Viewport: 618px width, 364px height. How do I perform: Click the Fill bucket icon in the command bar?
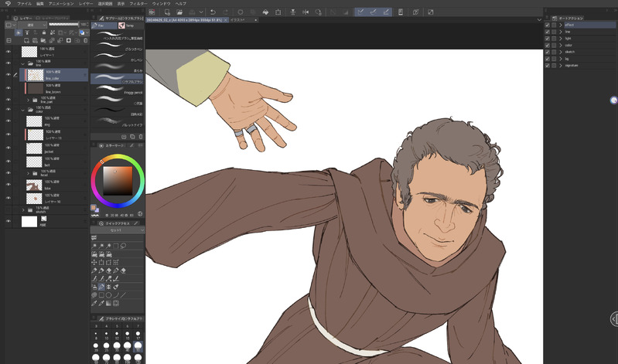(x=265, y=12)
